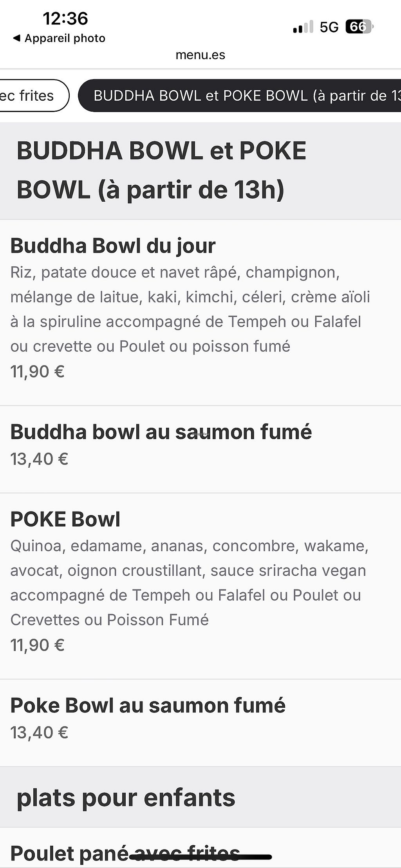Open 'Poke Bowl au saumon fumé' item
Viewport: 401px width, 868px height.
pos(148,705)
